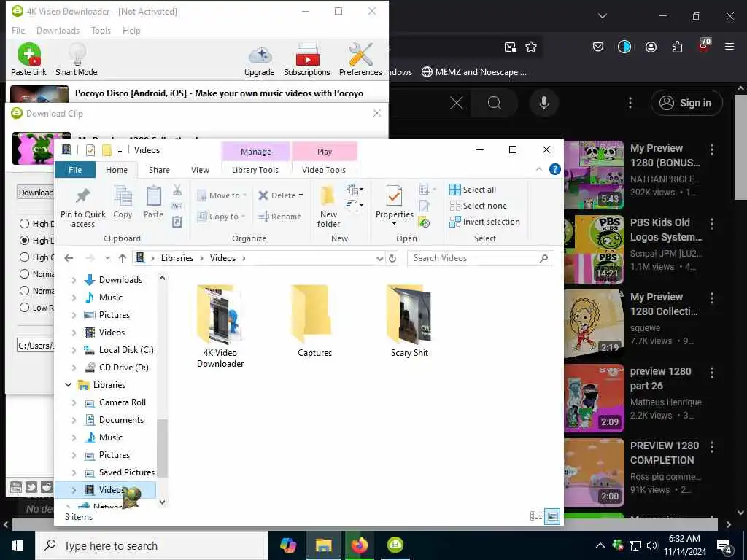Screen dimensions: 747x560
Task: Open Copy to dropdown in ribbon
Action: point(221,217)
